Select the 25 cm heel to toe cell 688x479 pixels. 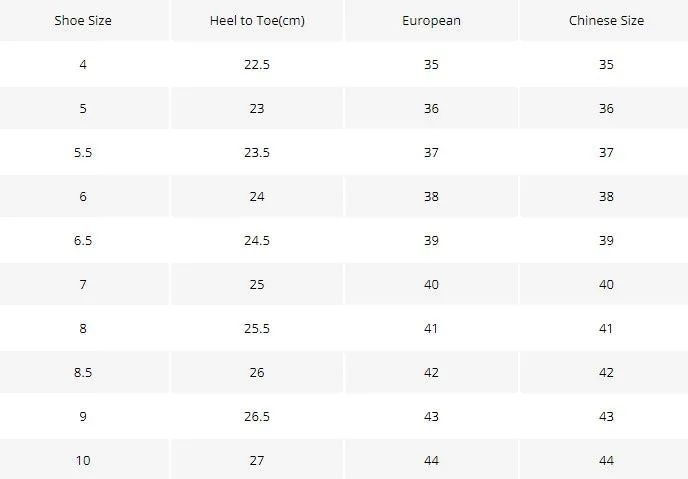point(257,285)
